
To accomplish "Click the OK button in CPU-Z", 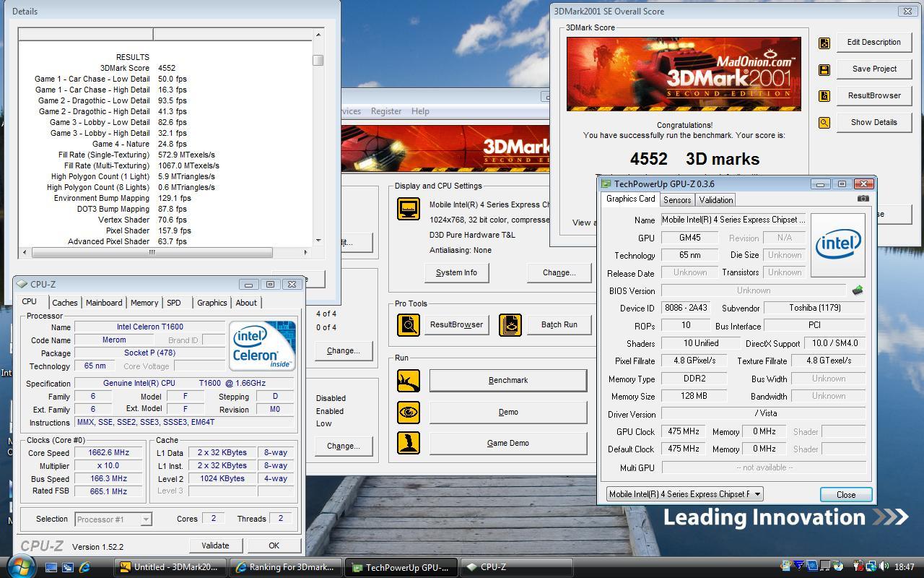I will pyautogui.click(x=274, y=545).
